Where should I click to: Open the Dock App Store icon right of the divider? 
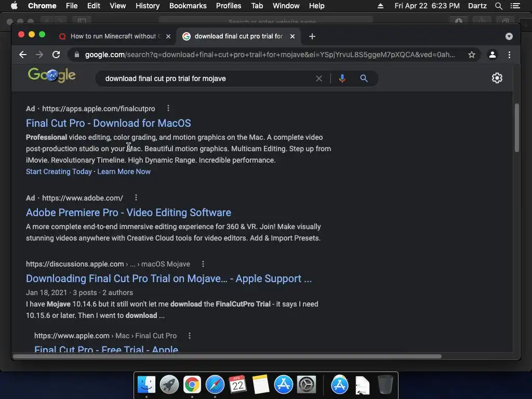[x=340, y=385]
